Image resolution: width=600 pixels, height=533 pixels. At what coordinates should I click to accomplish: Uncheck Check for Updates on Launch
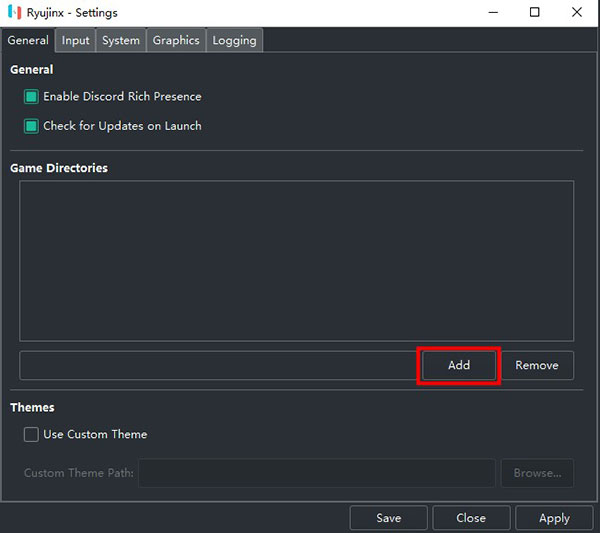(31, 126)
